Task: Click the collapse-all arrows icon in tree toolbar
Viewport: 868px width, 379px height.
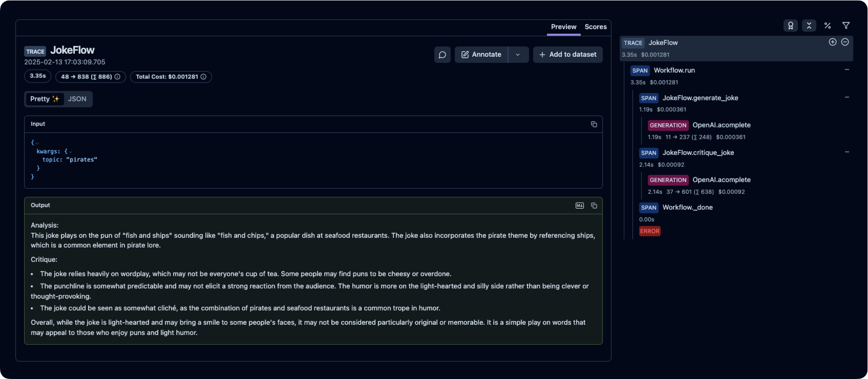Action: click(809, 26)
